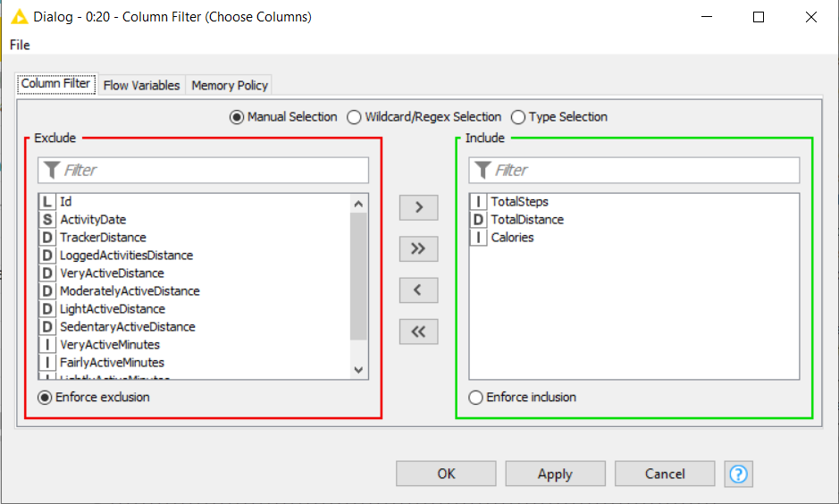Click the add all columns double-arrow button
The image size is (839, 504).
[x=418, y=248]
